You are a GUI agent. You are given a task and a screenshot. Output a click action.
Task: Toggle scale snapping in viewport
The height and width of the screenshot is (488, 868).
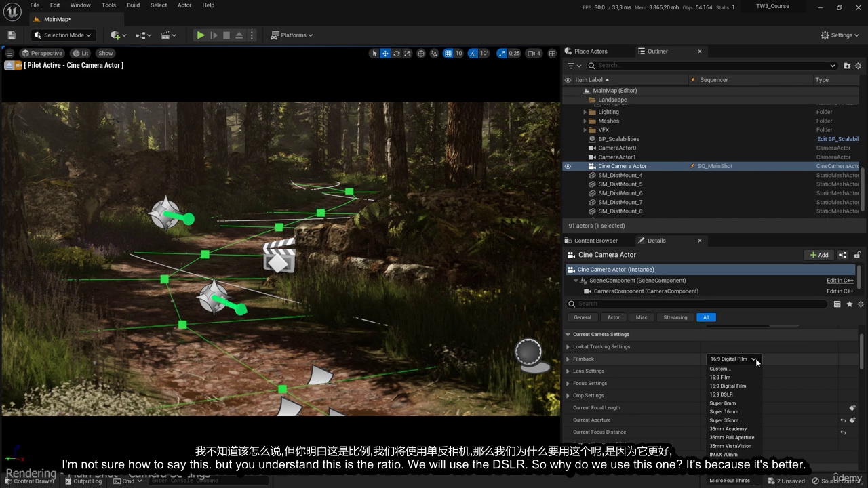501,53
